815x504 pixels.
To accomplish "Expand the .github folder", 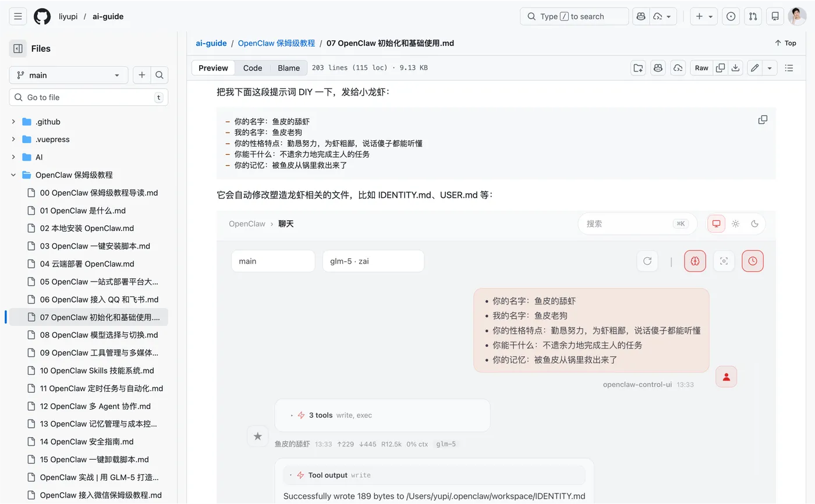I will (x=13, y=122).
